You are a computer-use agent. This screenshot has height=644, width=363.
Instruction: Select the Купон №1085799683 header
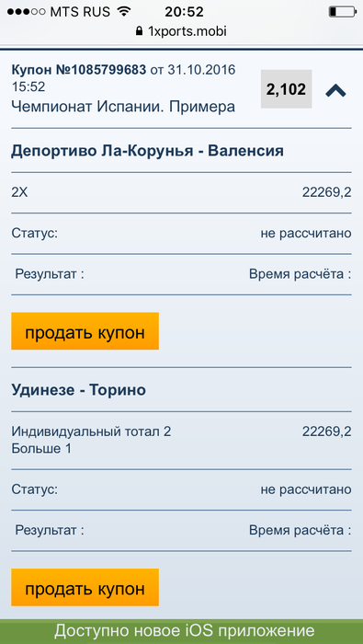(x=79, y=70)
